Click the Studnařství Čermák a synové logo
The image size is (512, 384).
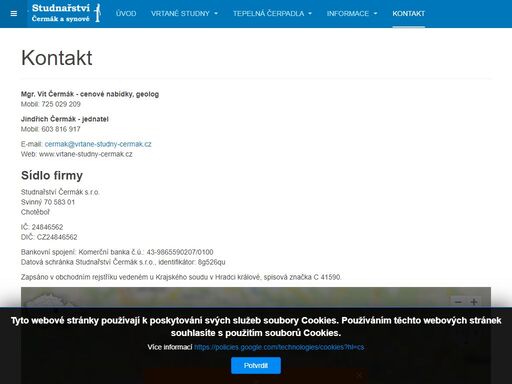point(66,13)
